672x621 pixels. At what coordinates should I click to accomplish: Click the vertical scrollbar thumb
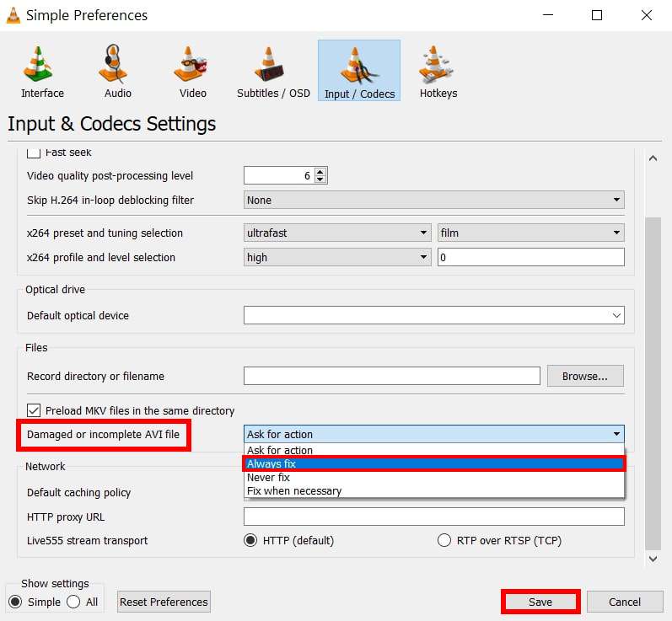click(x=653, y=383)
